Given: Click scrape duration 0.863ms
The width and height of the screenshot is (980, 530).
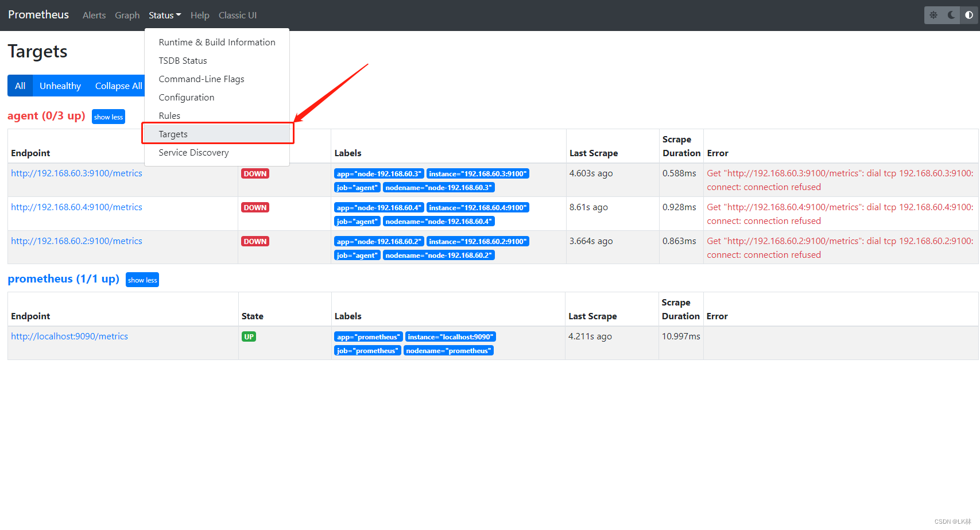Looking at the screenshot, I should [x=679, y=241].
